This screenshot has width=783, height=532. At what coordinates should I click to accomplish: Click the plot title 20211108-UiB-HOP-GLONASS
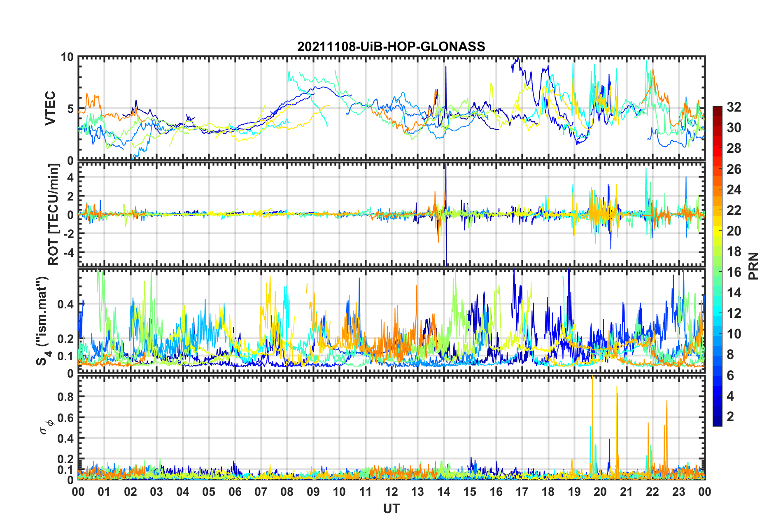coord(391,47)
